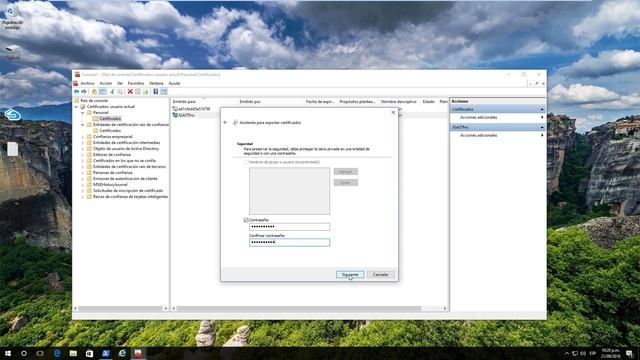Open the Ventana menu
This screenshot has width=640, height=360.
[156, 83]
